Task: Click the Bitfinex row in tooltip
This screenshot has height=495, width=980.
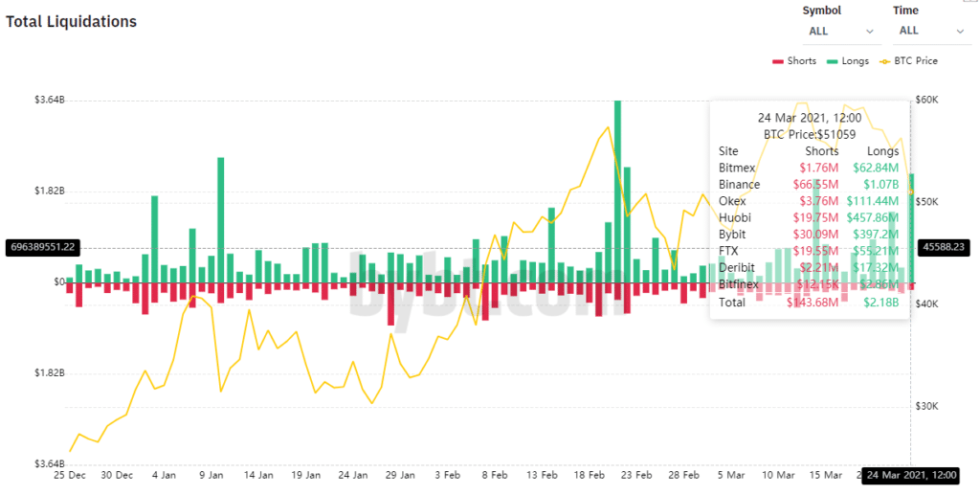Action: coord(809,284)
